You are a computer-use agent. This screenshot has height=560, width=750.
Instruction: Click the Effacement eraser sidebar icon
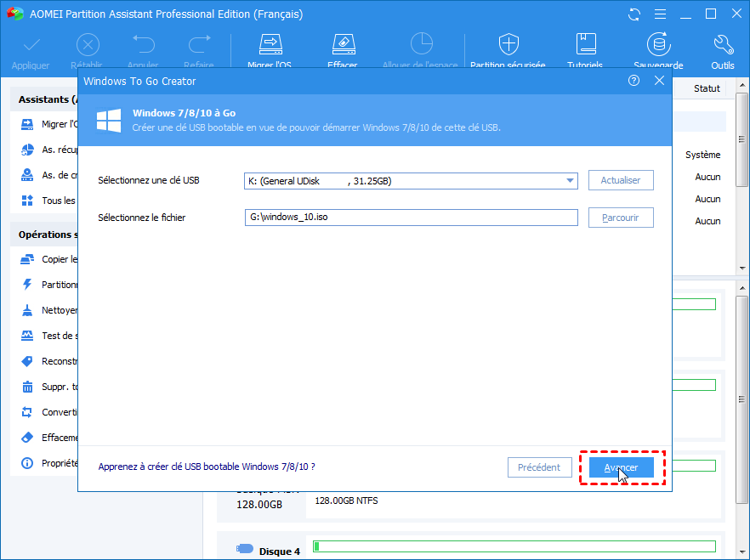tap(27, 437)
